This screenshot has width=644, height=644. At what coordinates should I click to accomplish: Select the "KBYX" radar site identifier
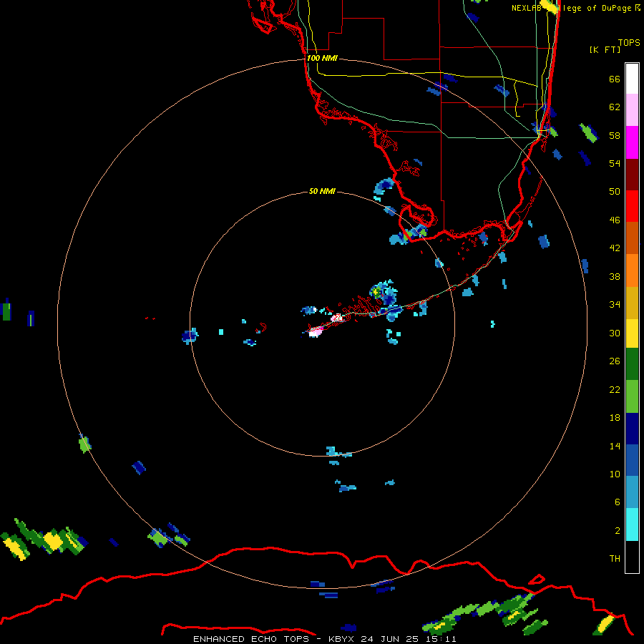pos(341,639)
